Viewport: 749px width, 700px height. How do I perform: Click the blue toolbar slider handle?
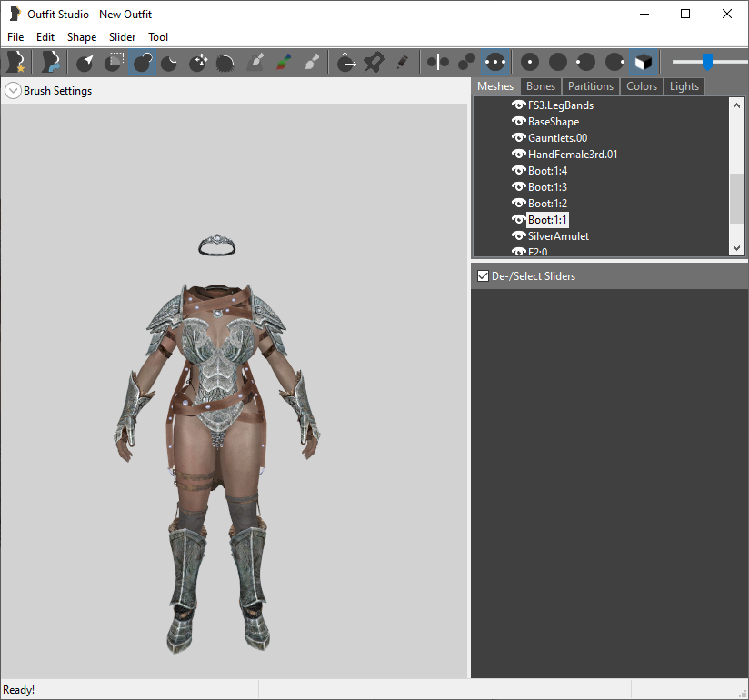707,62
